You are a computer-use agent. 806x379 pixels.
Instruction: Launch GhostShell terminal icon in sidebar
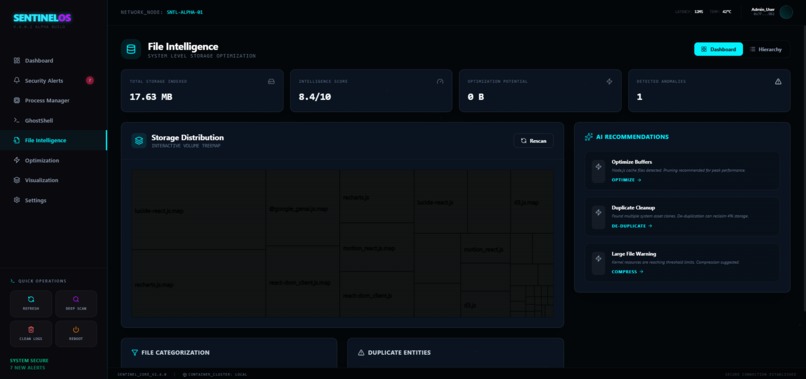pos(16,120)
